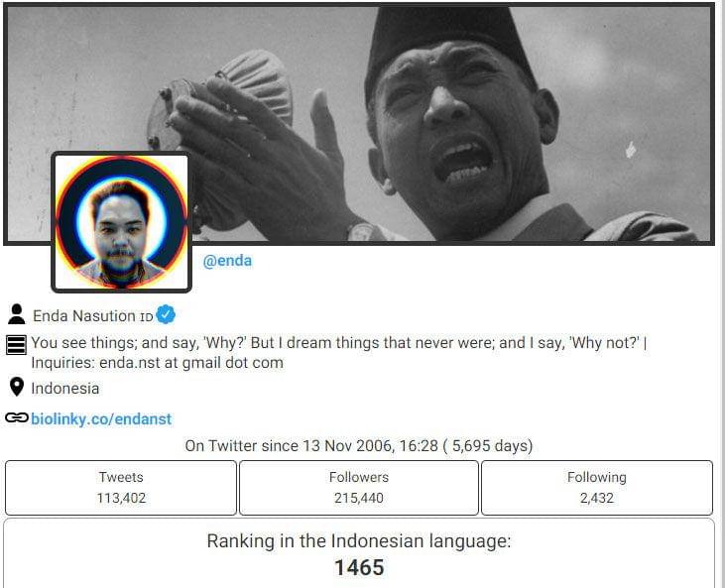The image size is (725, 588).
Task: Click the location pin icon
Action: click(17, 387)
